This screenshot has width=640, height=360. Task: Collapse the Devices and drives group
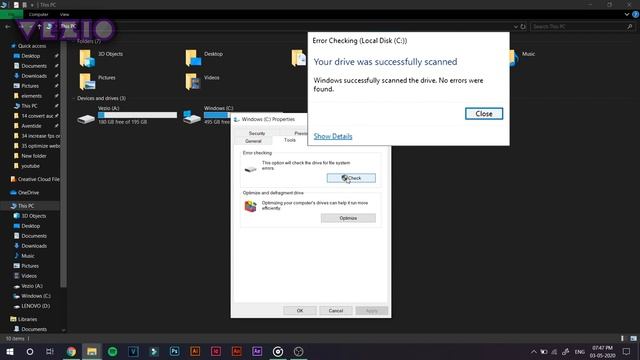tap(74, 98)
